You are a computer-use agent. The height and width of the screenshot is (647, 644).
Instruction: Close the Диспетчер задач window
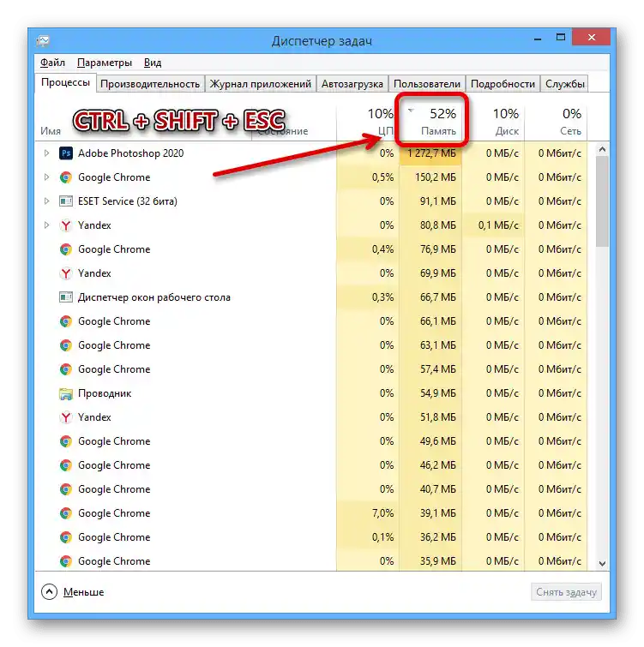592,38
